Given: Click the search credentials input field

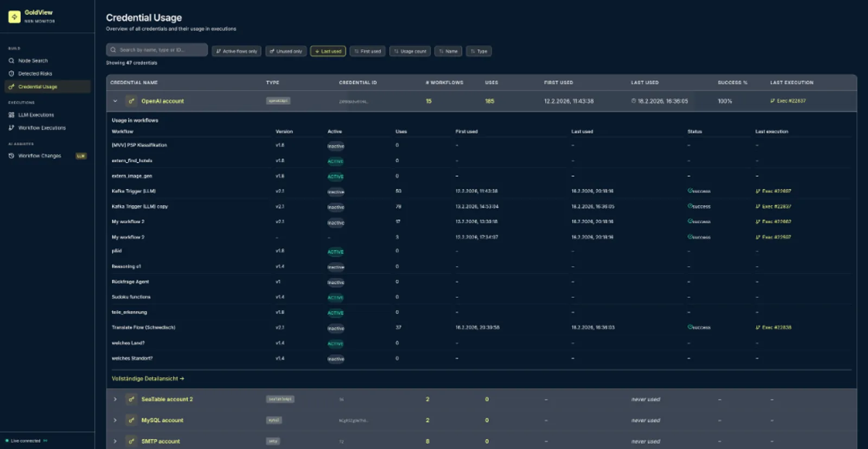Looking at the screenshot, I should tap(157, 50).
